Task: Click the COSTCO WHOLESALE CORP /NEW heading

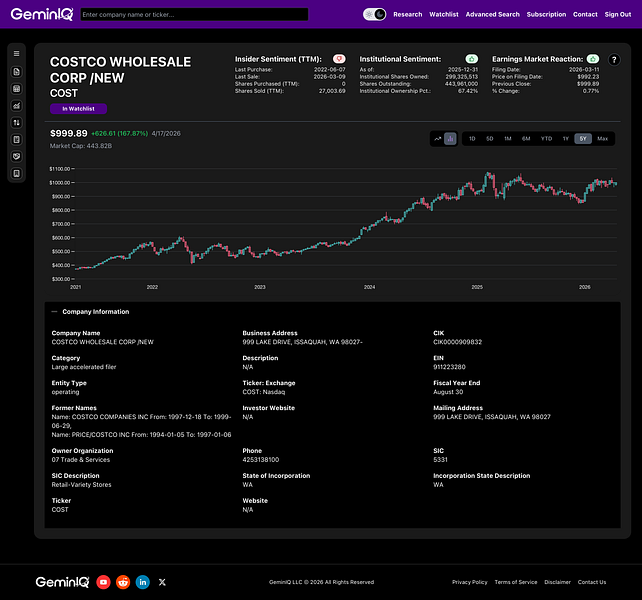Action: [120, 70]
